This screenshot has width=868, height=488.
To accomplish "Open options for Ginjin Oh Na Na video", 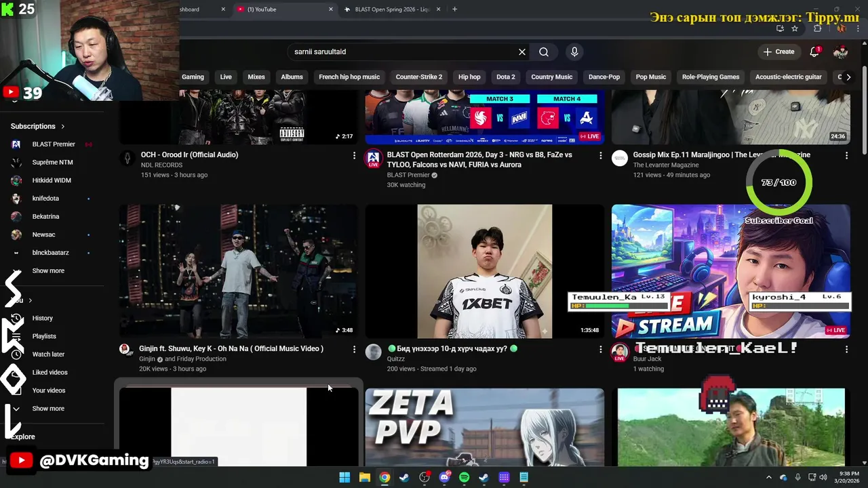I will [354, 349].
